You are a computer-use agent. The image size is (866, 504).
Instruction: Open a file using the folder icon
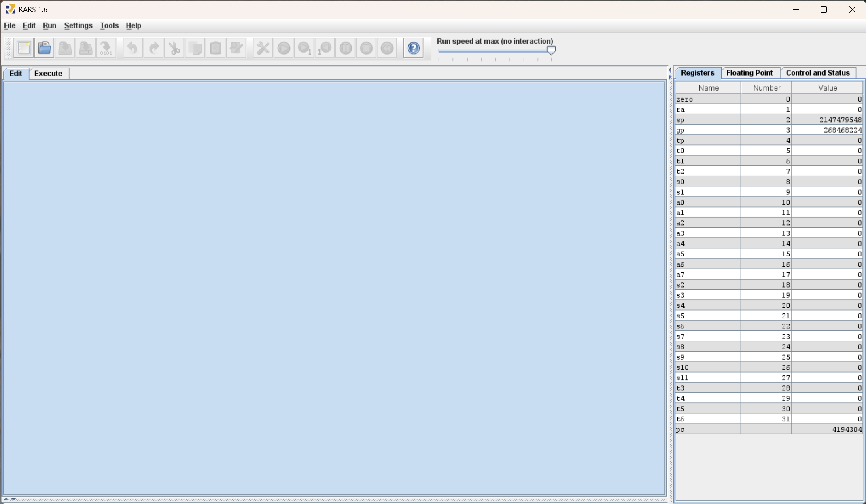coord(45,48)
